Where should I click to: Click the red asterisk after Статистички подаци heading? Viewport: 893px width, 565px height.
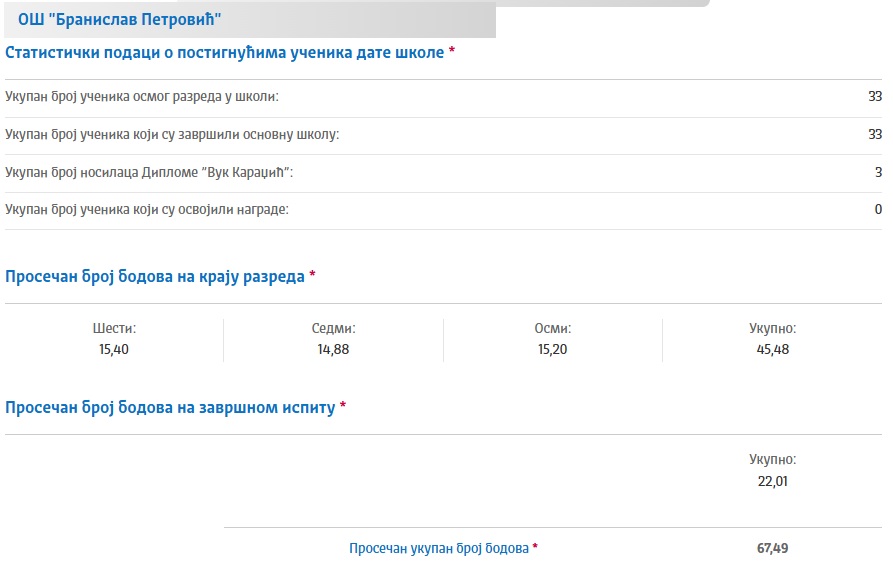pyautogui.click(x=452, y=50)
